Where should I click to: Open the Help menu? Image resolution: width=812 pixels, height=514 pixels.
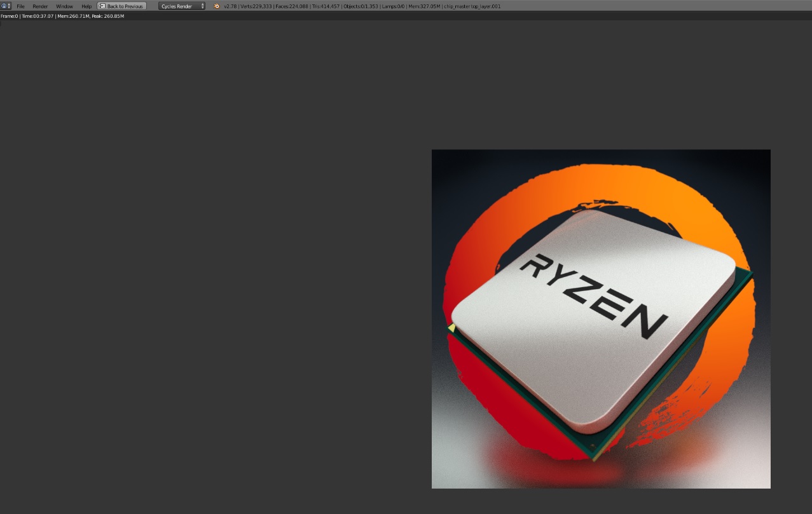86,6
